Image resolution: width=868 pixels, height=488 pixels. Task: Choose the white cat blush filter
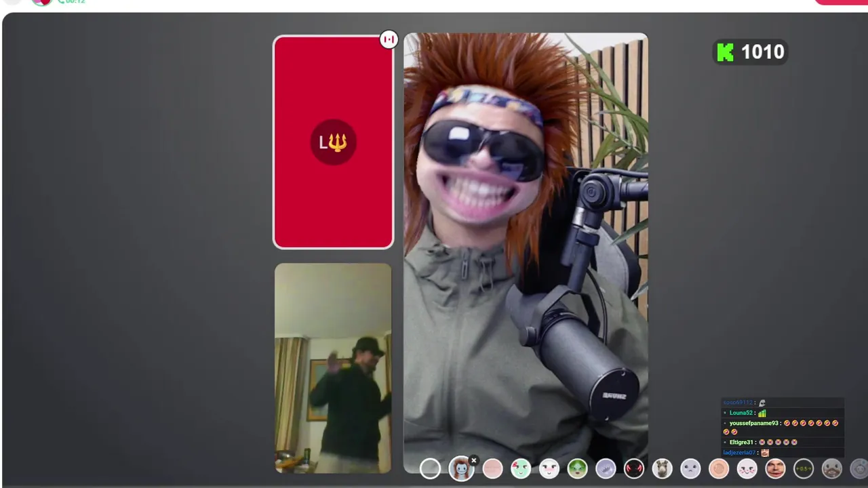pos(747,468)
